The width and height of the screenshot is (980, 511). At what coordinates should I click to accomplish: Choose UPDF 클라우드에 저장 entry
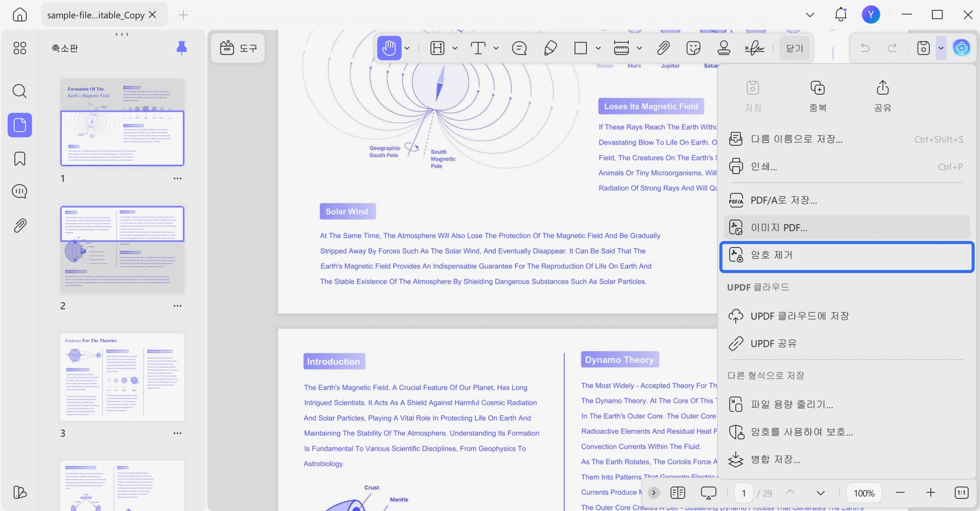point(846,316)
